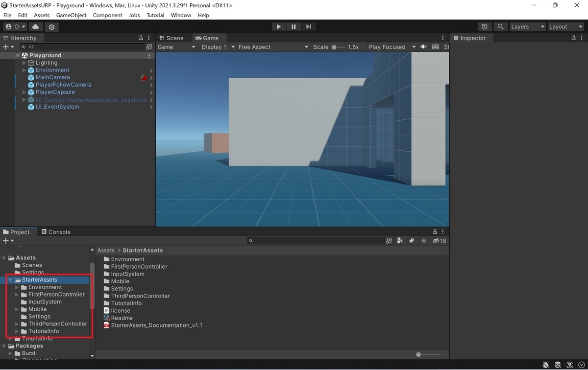Click the Cinemachine brain icon on MainCamera
588x370 pixels.
[144, 77]
